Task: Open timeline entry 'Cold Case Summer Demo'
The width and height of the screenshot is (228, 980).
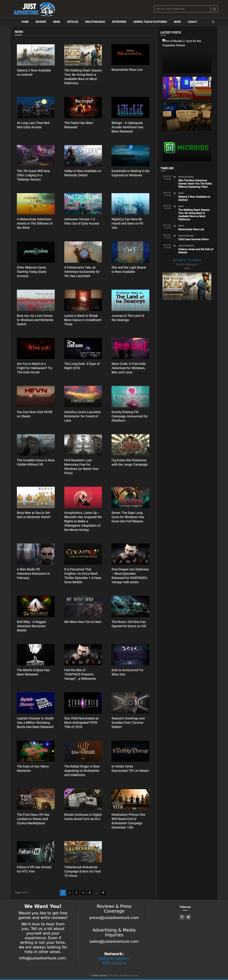Action: (x=193, y=239)
